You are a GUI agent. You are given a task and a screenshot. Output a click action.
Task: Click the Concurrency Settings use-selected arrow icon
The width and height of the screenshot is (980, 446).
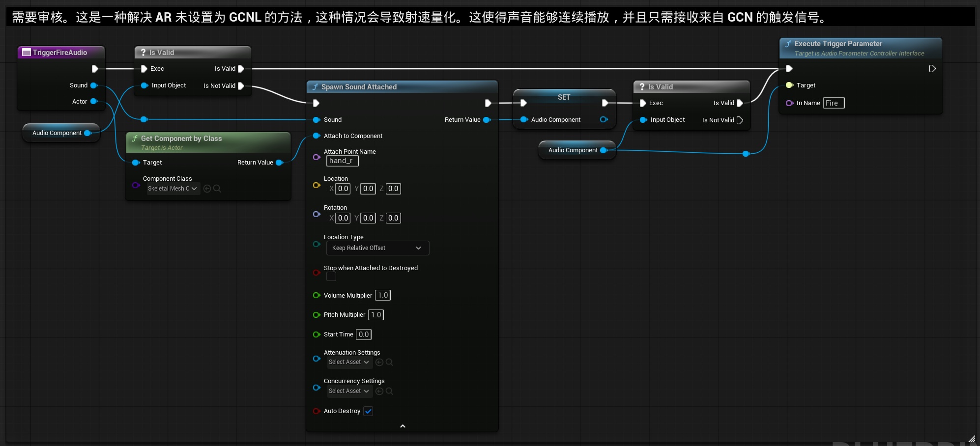pyautogui.click(x=379, y=391)
